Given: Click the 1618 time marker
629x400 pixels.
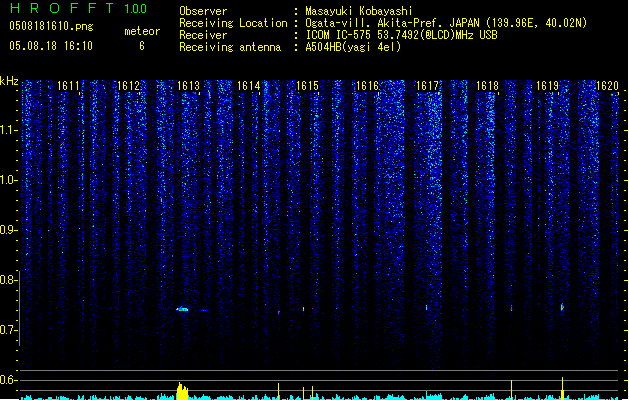Looking at the screenshot, I should [x=487, y=86].
